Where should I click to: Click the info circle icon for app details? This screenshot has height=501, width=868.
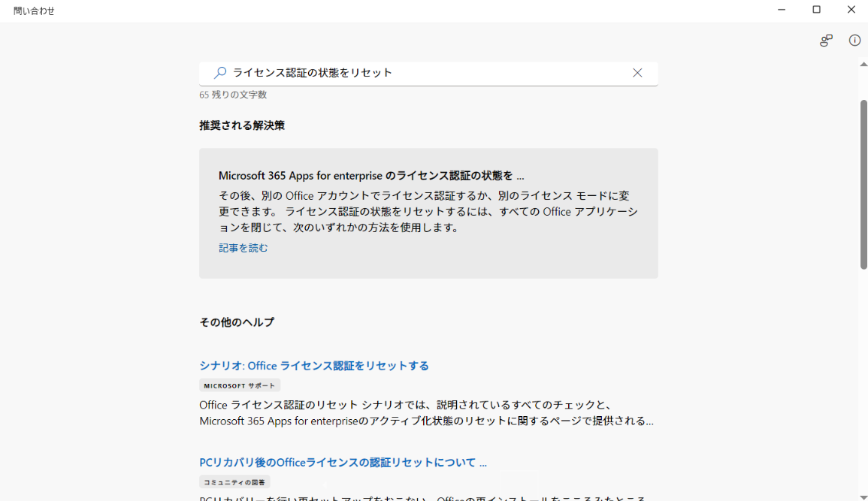[854, 41]
